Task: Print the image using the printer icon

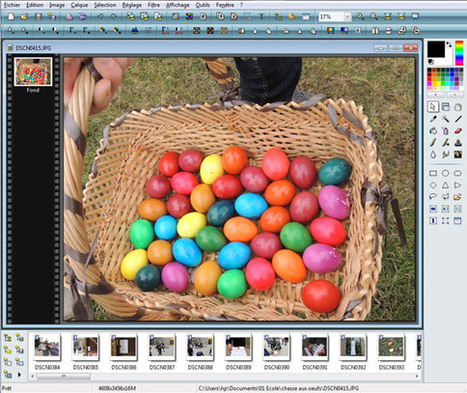Action: (x=69, y=17)
